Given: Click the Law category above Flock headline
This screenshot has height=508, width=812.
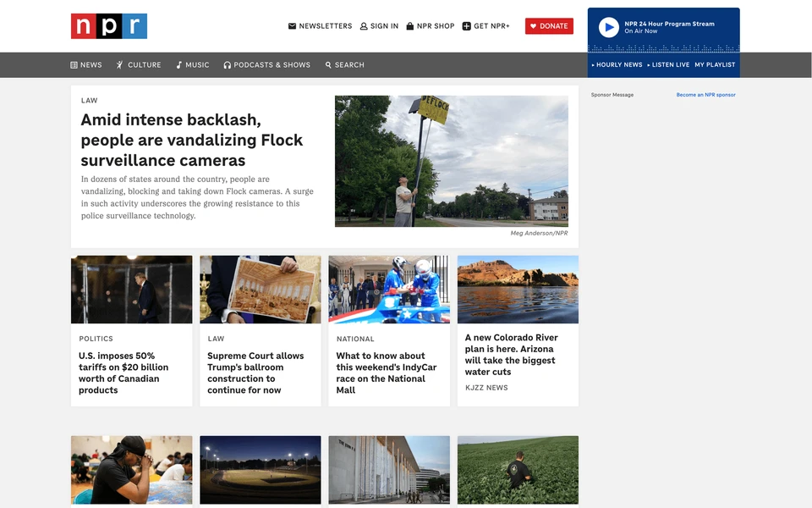Looking at the screenshot, I should point(89,101).
